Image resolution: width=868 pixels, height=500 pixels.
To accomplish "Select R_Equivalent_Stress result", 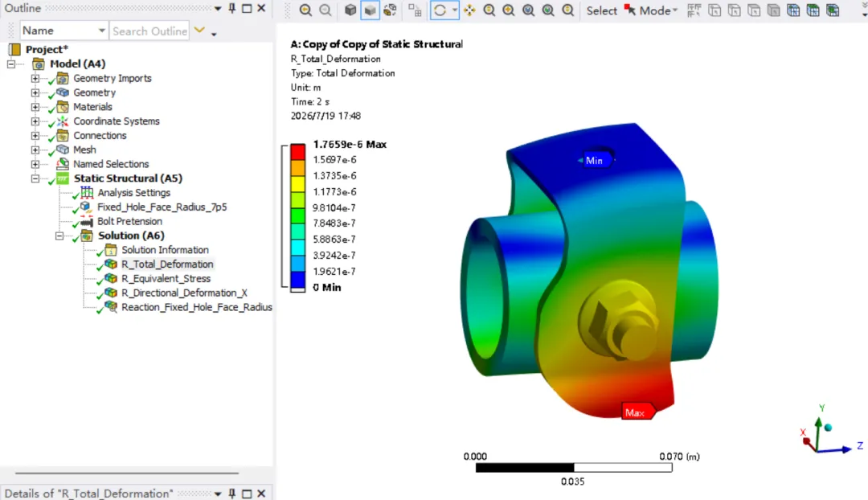I will 166,278.
